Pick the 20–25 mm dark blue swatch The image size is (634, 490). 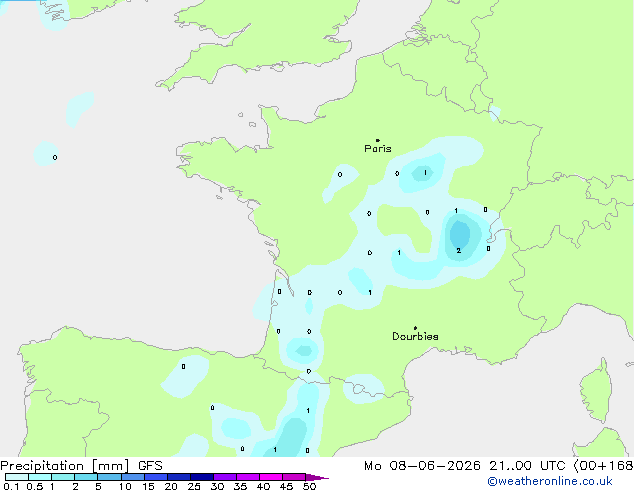[x=178, y=477]
